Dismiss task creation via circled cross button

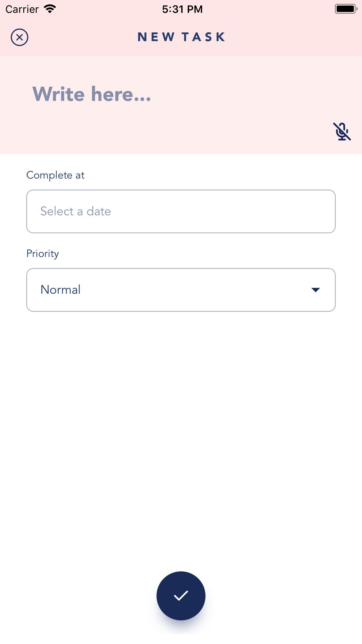pyautogui.click(x=20, y=37)
